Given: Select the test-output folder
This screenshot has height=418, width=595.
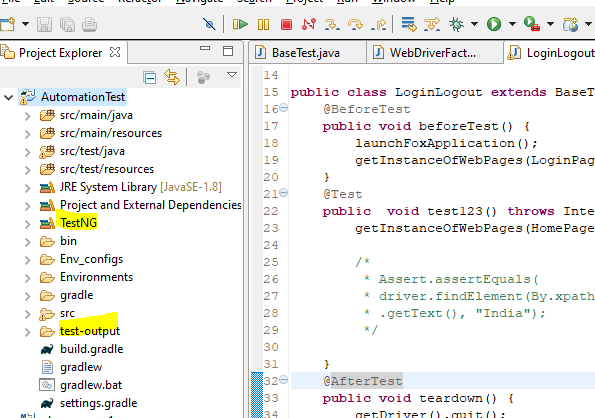Looking at the screenshot, I should [90, 331].
